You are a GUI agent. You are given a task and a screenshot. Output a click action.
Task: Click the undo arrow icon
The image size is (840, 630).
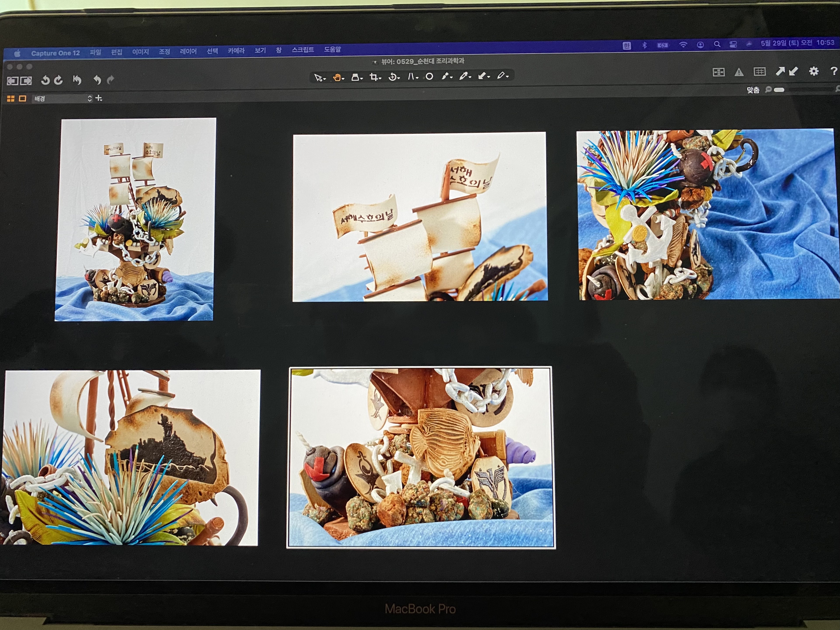tap(97, 80)
